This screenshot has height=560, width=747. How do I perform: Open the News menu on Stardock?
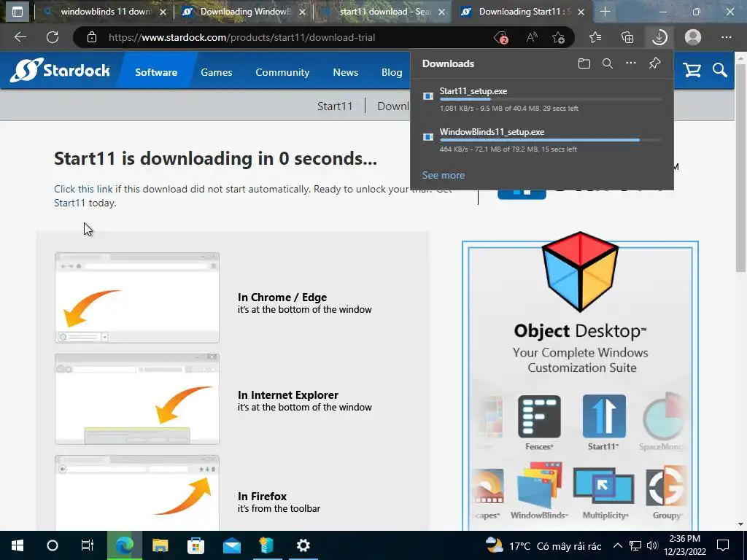[x=345, y=72]
